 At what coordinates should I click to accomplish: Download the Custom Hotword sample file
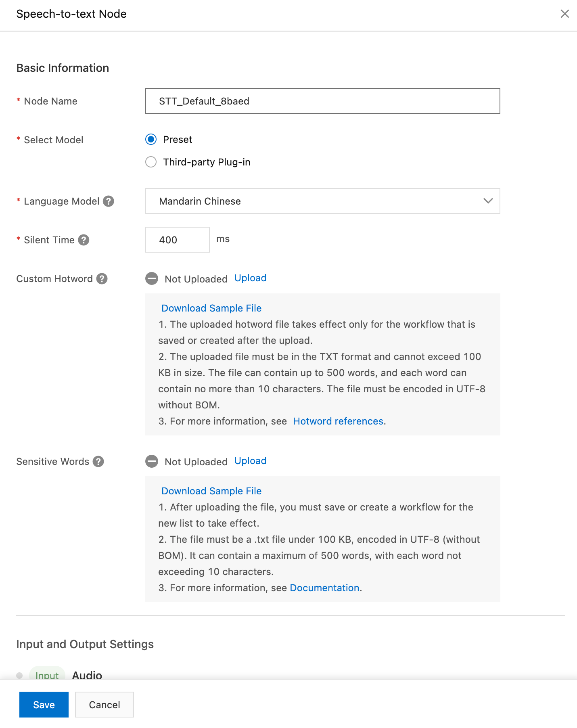(211, 308)
